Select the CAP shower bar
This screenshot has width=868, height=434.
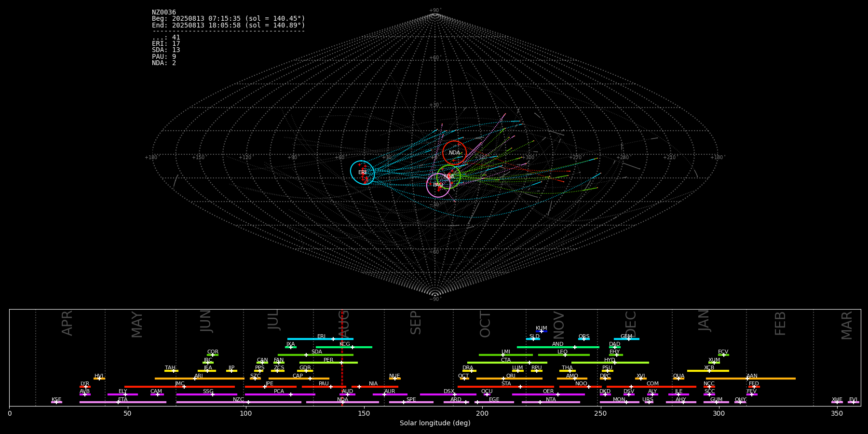[x=299, y=379]
